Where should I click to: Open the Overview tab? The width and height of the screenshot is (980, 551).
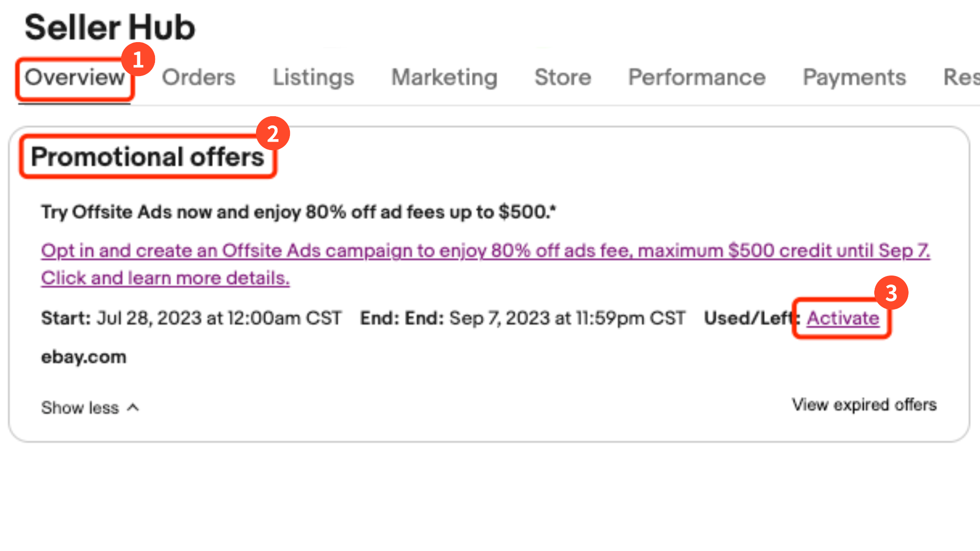click(x=75, y=77)
